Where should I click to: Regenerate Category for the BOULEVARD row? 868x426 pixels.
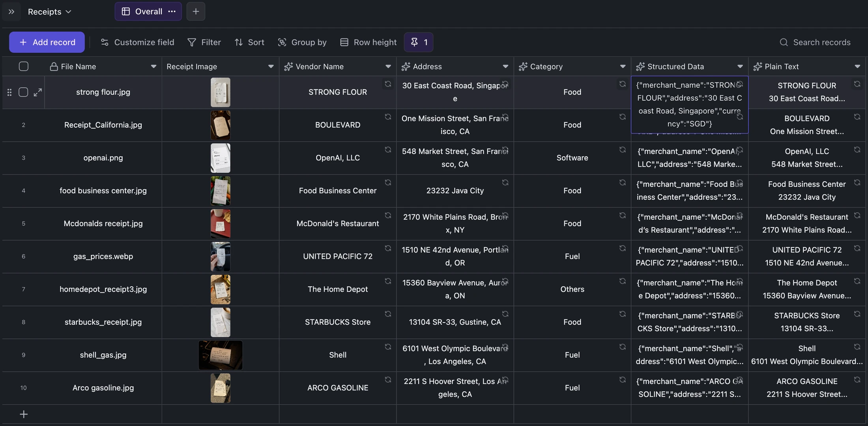click(622, 117)
